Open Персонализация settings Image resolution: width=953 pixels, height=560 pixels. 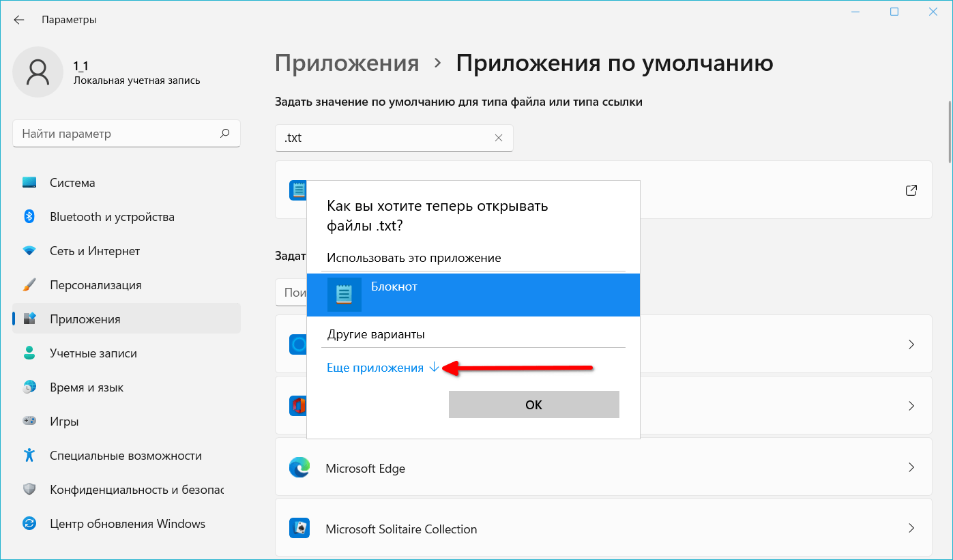click(x=126, y=285)
